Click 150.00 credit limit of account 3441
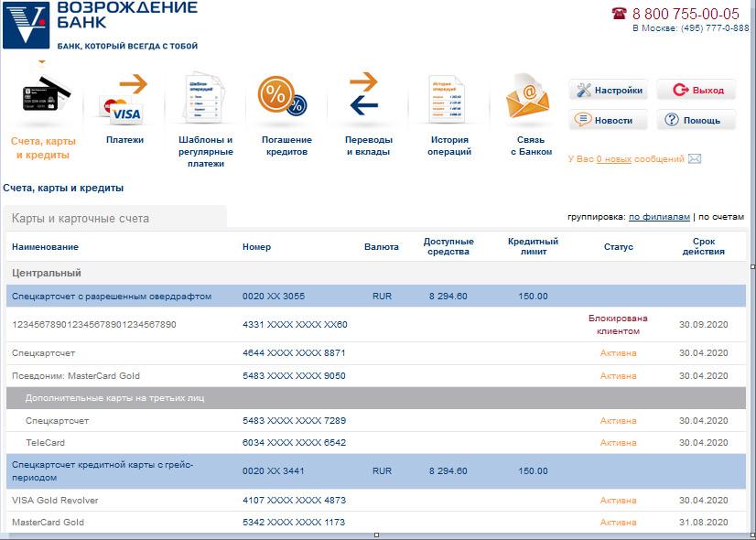The width and height of the screenshot is (756, 540). [x=533, y=470]
